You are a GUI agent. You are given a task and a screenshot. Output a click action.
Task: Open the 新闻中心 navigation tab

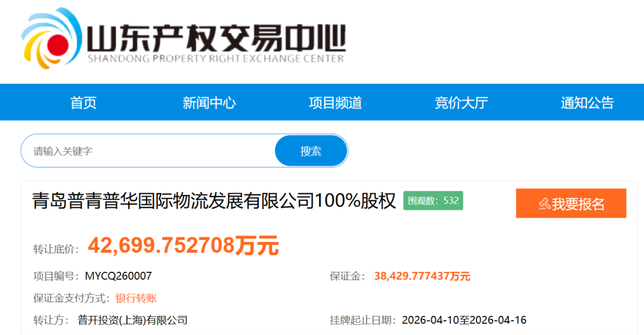point(209,103)
